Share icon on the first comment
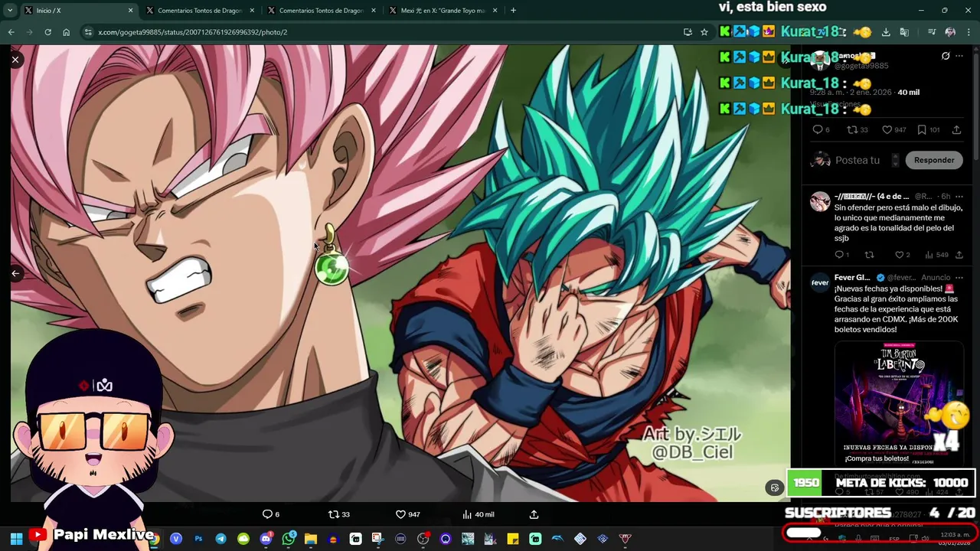The width and height of the screenshot is (980, 551). coord(959,255)
